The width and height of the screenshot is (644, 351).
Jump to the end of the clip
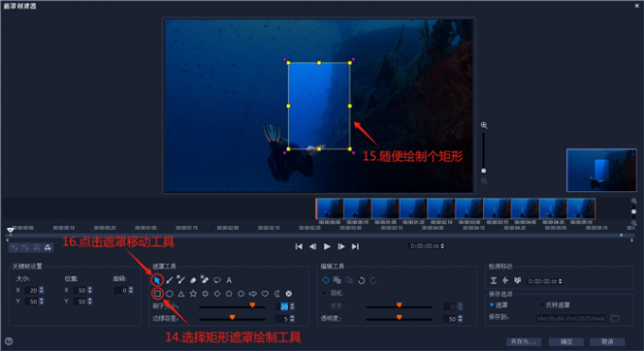355,246
